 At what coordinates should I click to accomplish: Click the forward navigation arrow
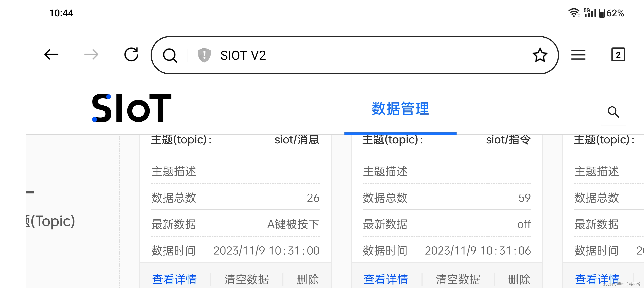[x=91, y=54]
